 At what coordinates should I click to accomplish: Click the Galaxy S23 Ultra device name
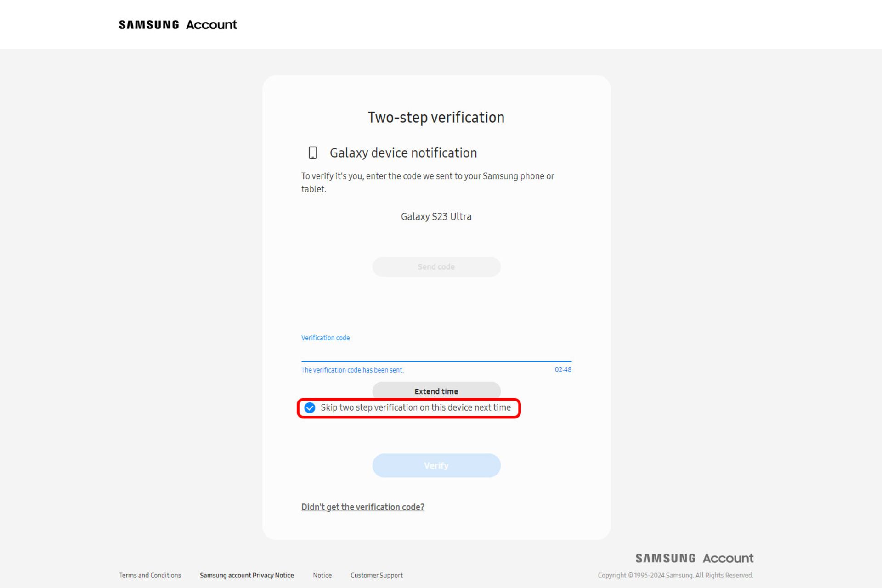(436, 216)
